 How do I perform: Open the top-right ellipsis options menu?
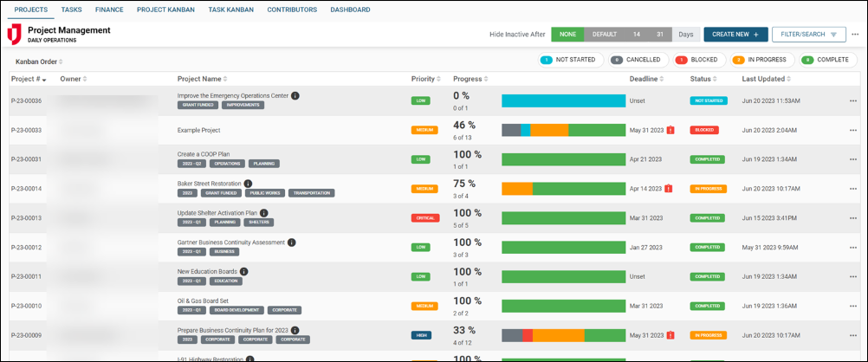(x=856, y=35)
